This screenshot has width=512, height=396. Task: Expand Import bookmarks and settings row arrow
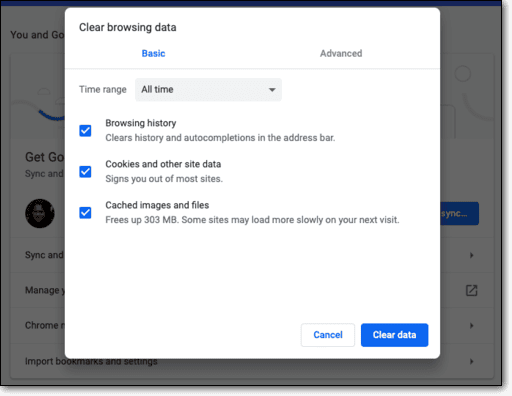471,361
